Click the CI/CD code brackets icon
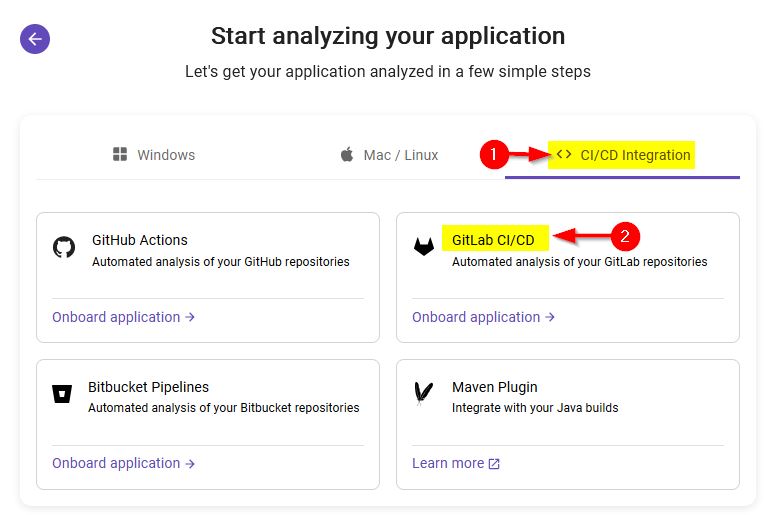764x515 pixels. (564, 155)
